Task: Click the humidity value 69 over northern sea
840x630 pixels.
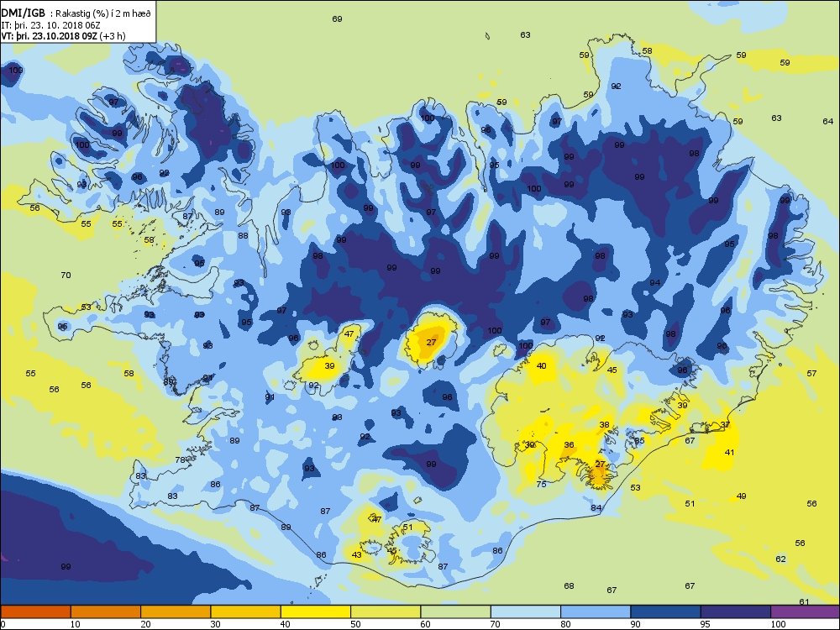Action: tap(337, 18)
